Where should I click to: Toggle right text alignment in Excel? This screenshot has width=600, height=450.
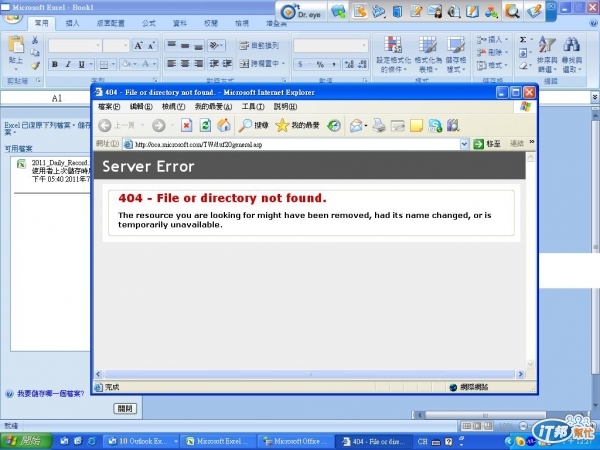point(198,64)
